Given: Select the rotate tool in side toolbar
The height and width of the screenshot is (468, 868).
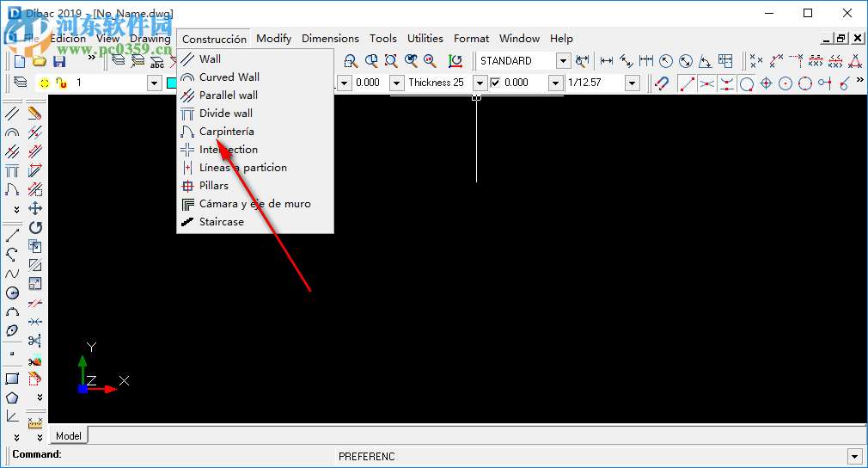Looking at the screenshot, I should [x=35, y=227].
